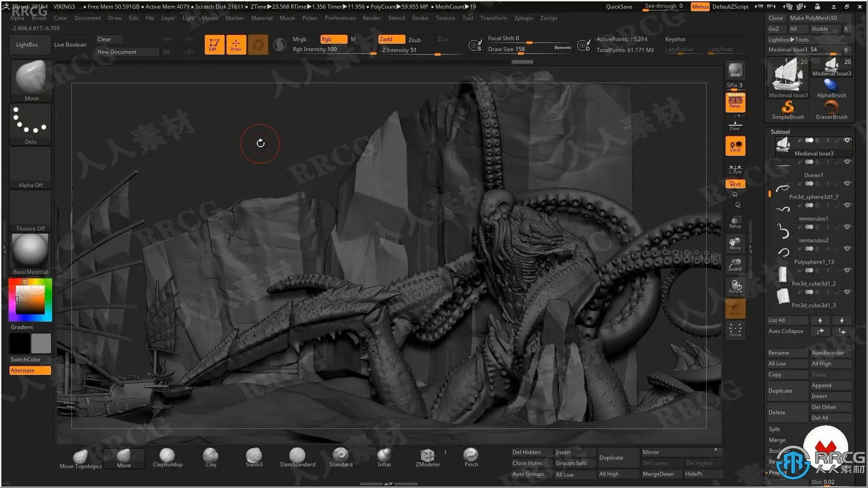Hide the Ocean1 subtool

point(848,162)
